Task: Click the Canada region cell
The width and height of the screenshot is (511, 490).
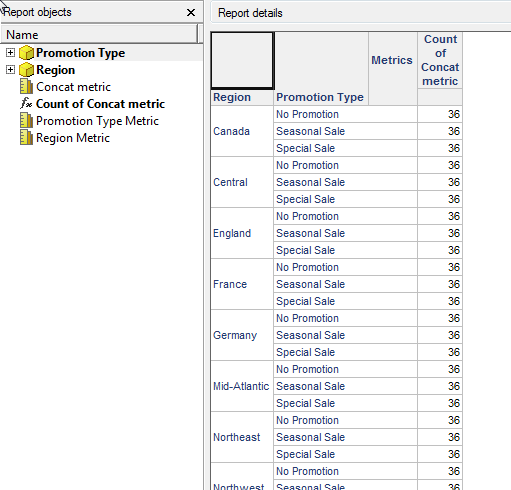Action: coord(242,131)
